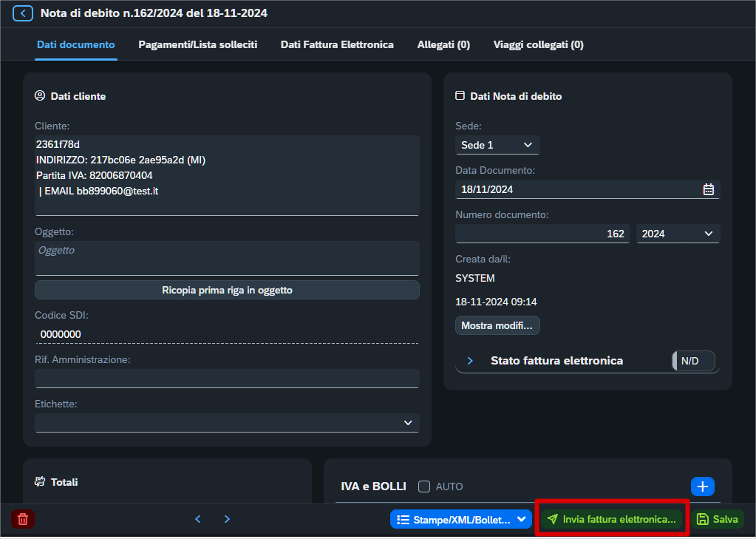
Task: Click Invia fattura elettronica button
Action: pos(612,519)
